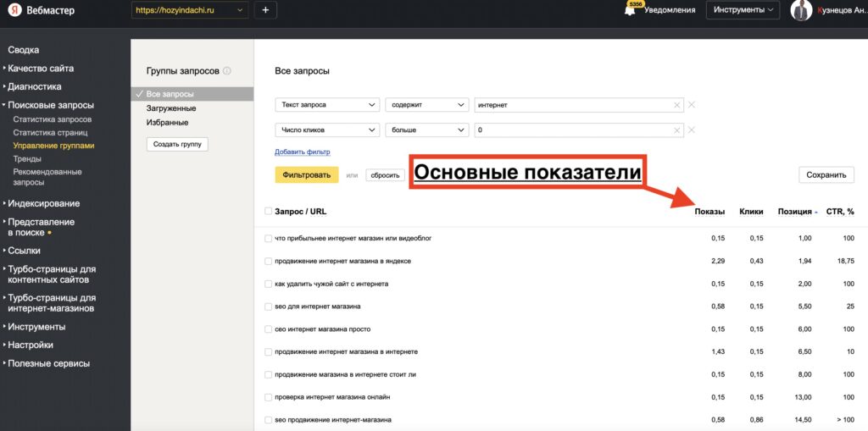Click 'seo продвижение интернет-магазина' query text
The height and width of the screenshot is (431, 868).
(332, 420)
